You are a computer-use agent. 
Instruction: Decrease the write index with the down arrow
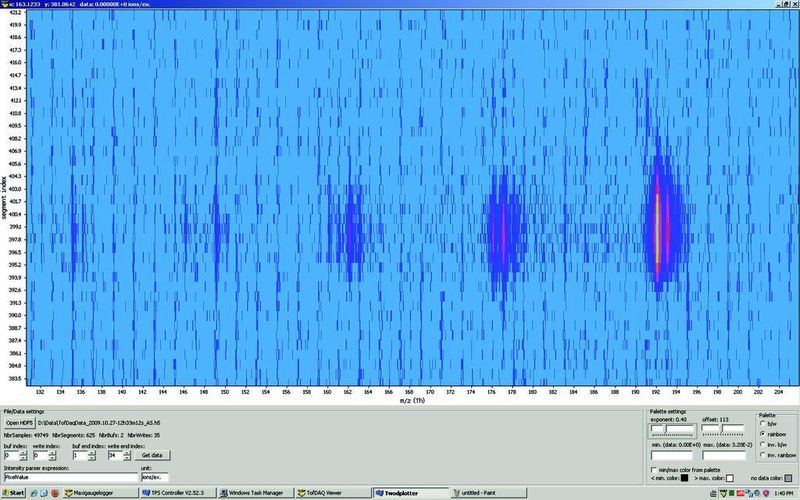pos(52,458)
